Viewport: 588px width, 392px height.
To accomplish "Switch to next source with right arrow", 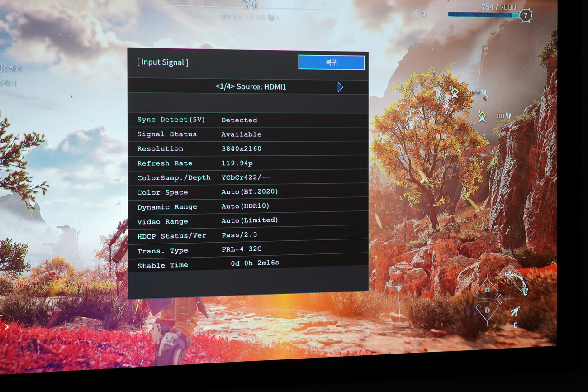I will pos(340,87).
